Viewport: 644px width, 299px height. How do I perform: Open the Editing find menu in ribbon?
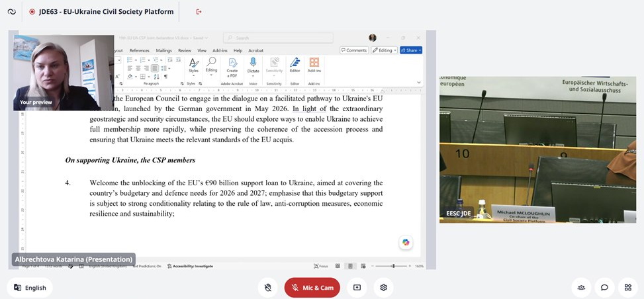click(212, 65)
